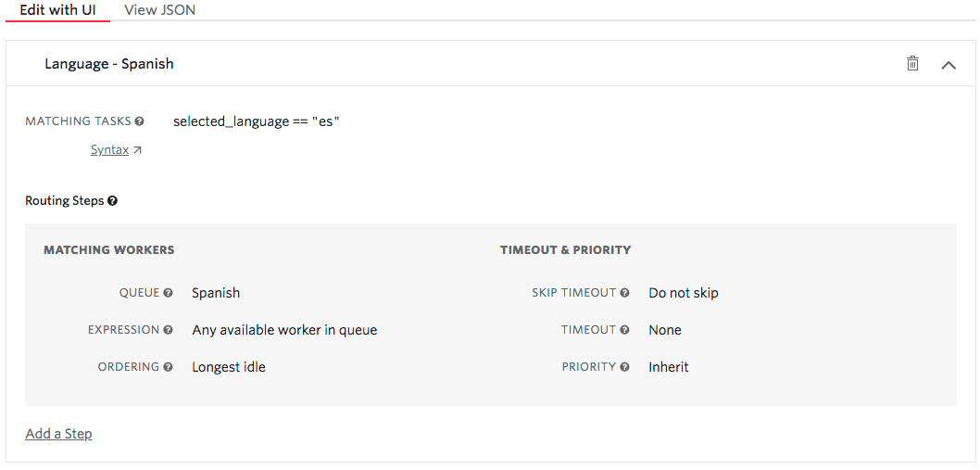Click the Longest idle ordering value
980x470 pixels.
229,367
